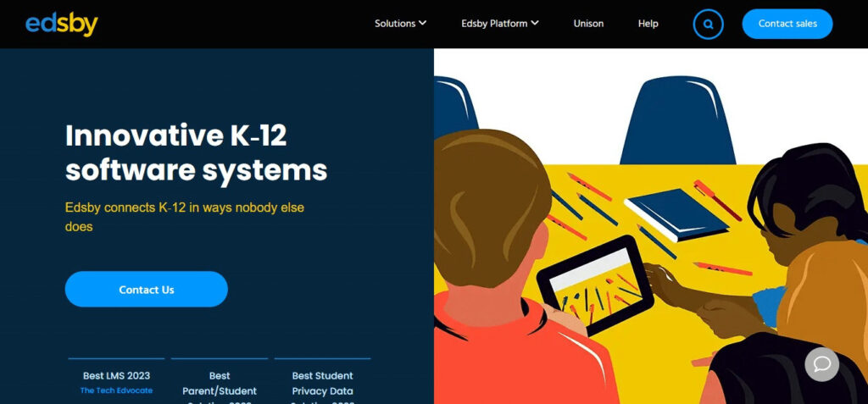This screenshot has width=868, height=404.
Task: Go to the Unison page
Action: tap(588, 23)
